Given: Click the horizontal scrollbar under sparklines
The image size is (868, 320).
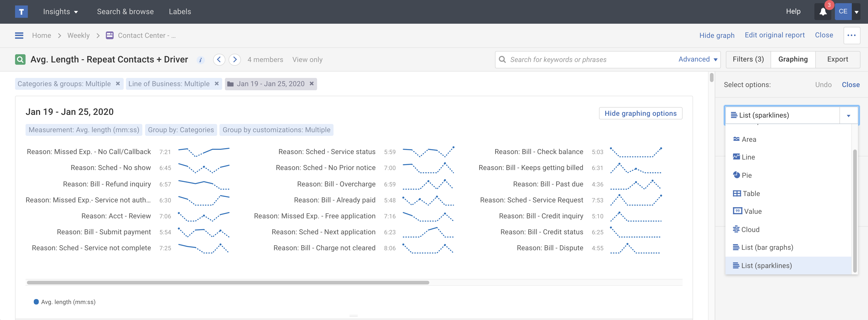Looking at the screenshot, I should pyautogui.click(x=228, y=283).
